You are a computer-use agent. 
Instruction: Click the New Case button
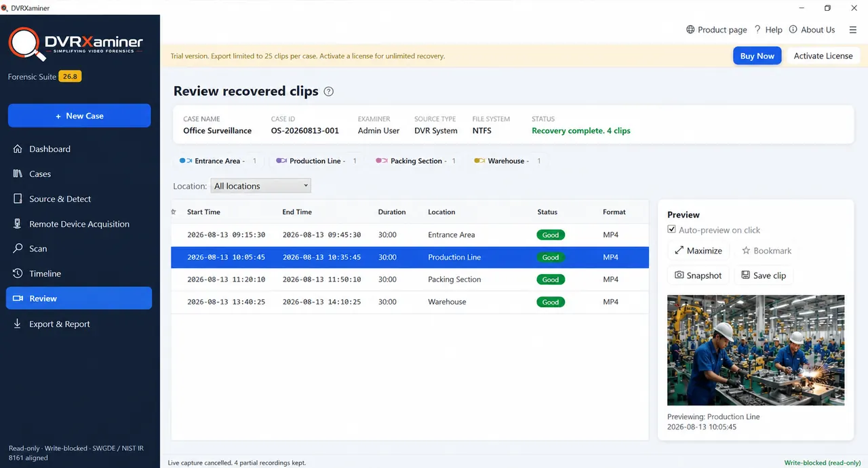point(79,116)
